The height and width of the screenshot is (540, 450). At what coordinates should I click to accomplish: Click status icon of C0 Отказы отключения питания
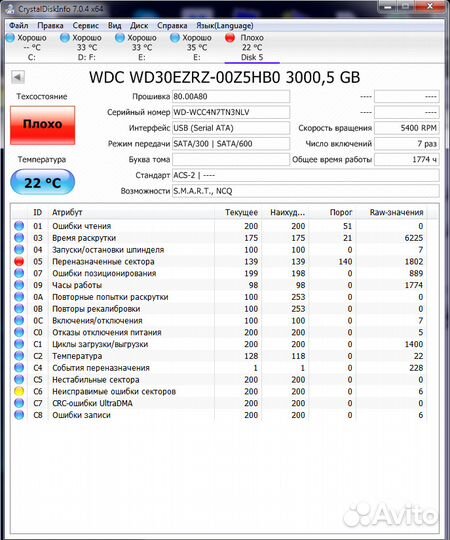pos(19,332)
